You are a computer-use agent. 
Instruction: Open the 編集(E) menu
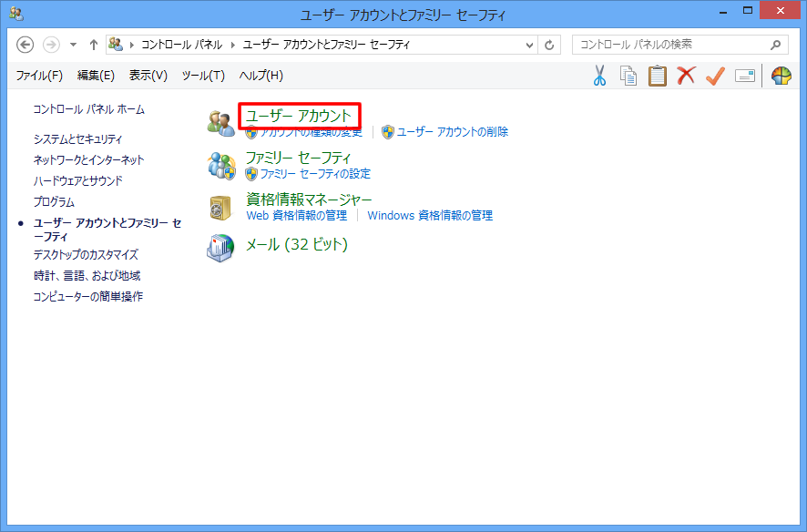(x=96, y=76)
